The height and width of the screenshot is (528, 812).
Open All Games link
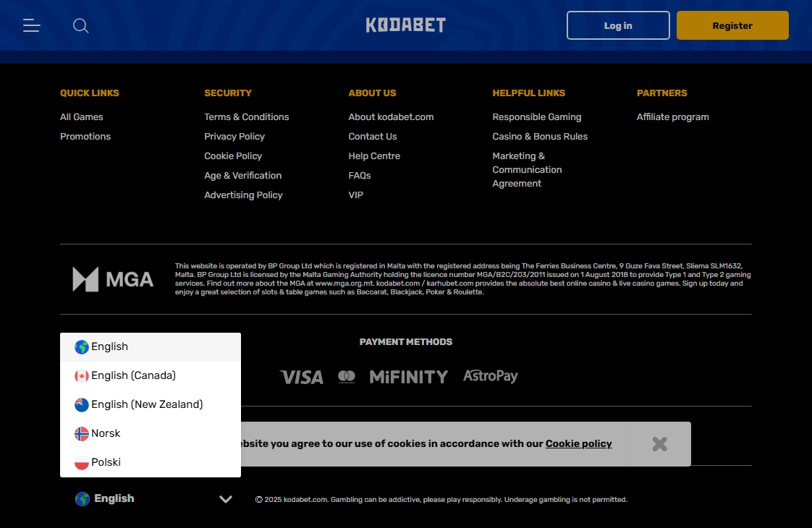81,117
